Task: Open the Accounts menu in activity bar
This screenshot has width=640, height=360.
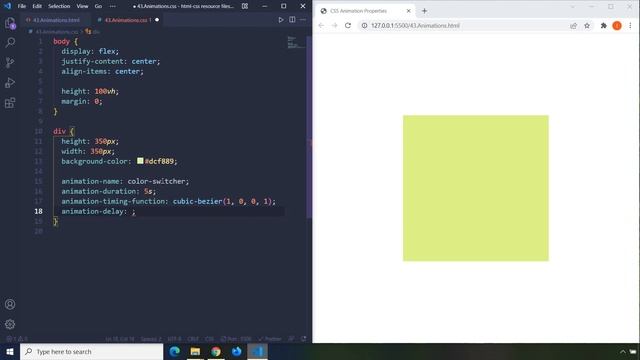Action: [10, 304]
